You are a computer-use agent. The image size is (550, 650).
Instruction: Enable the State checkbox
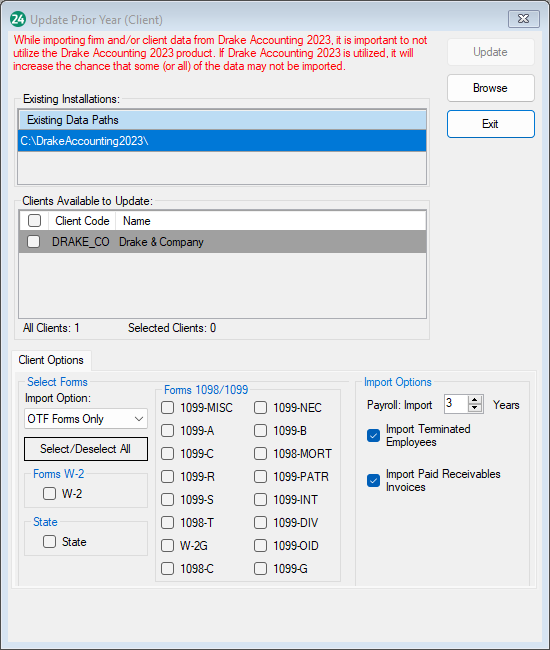tap(49, 541)
